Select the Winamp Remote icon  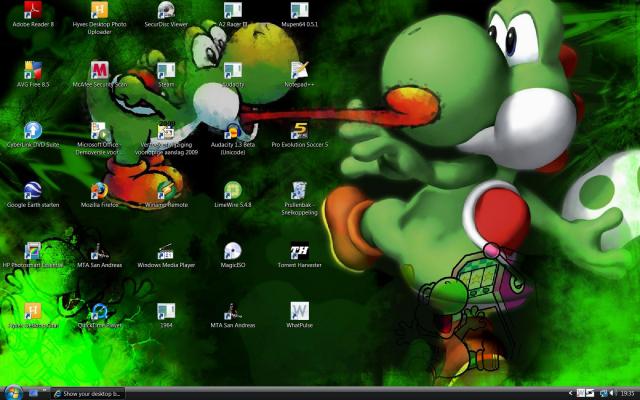[166, 191]
